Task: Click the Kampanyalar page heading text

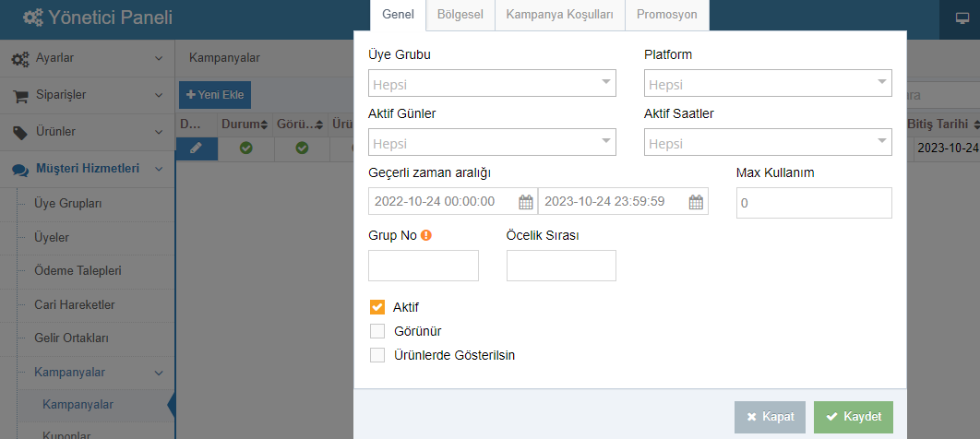Action: 224,58
